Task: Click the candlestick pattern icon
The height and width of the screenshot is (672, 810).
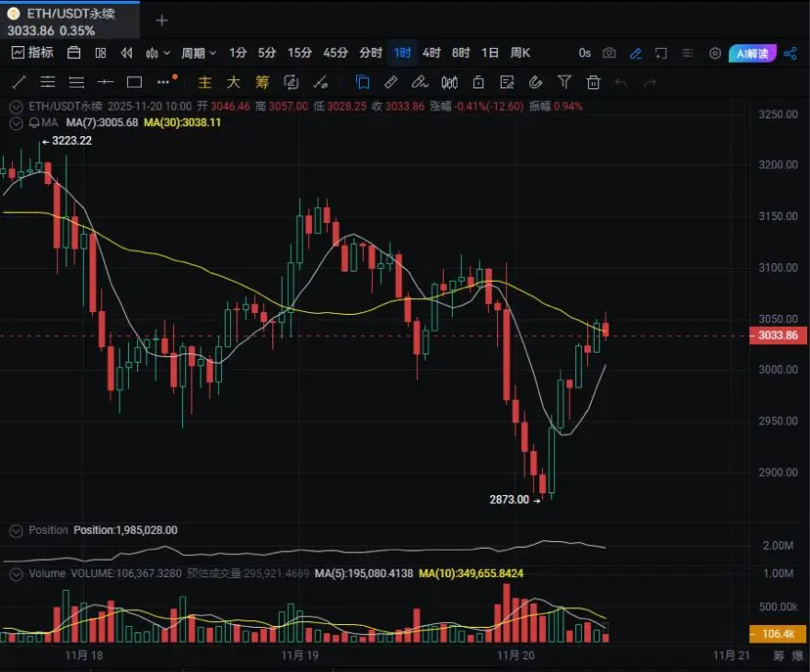Action: 449,82
